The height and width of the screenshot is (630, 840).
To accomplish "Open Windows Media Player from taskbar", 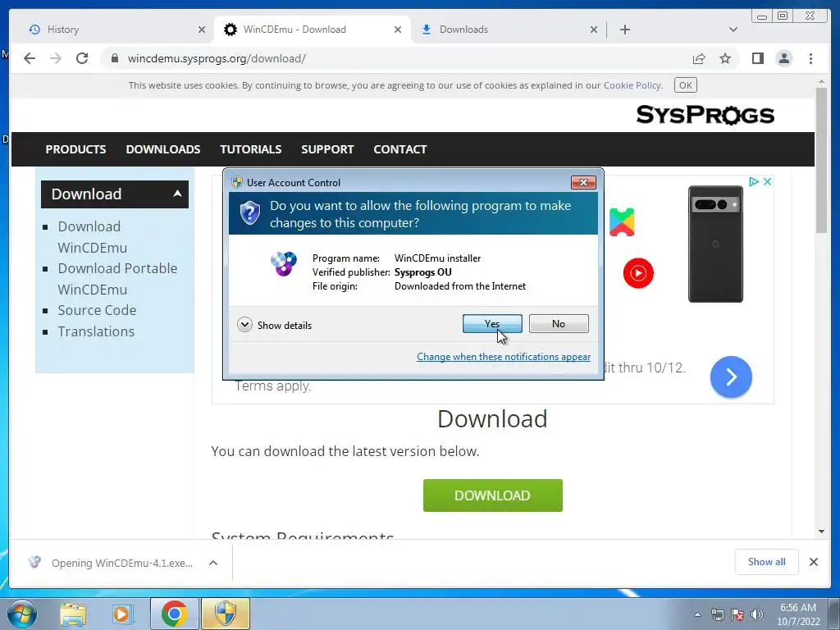I will [x=123, y=614].
